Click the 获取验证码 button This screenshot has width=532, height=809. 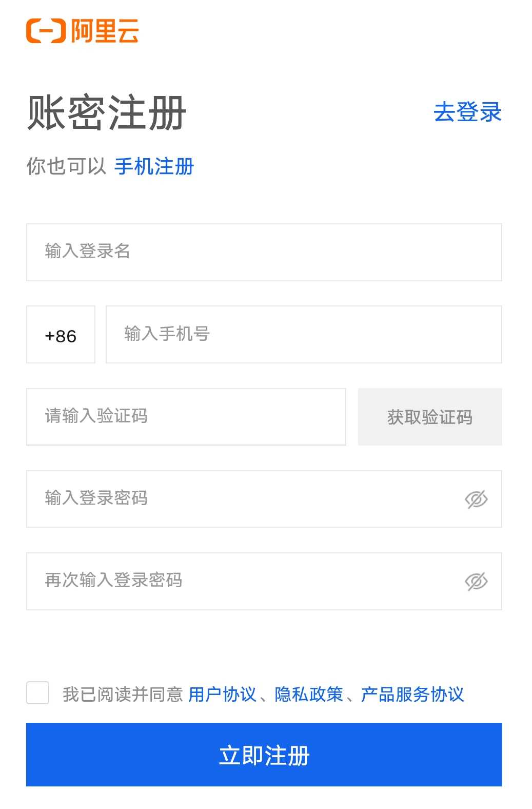(x=430, y=417)
